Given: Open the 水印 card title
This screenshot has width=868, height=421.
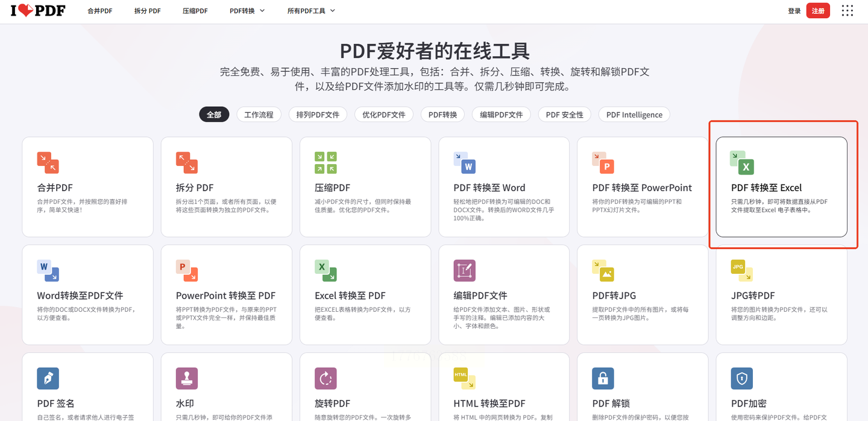Looking at the screenshot, I should 185,404.
